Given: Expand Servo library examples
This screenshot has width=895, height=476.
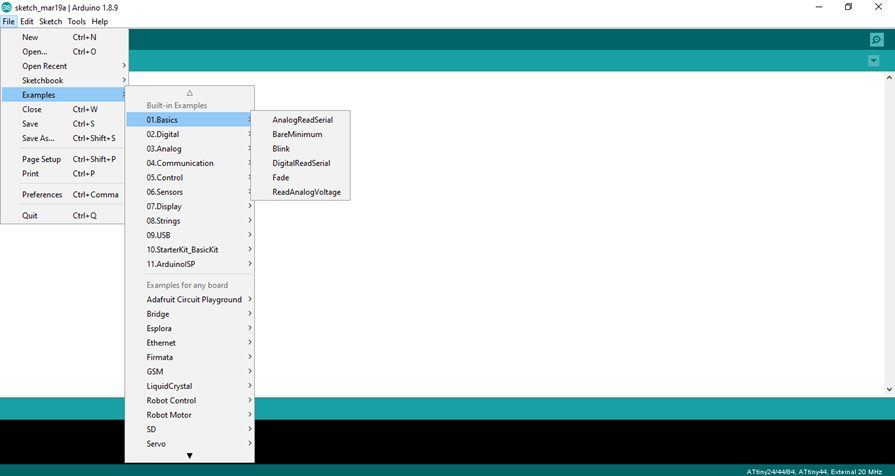Looking at the screenshot, I should [x=190, y=443].
